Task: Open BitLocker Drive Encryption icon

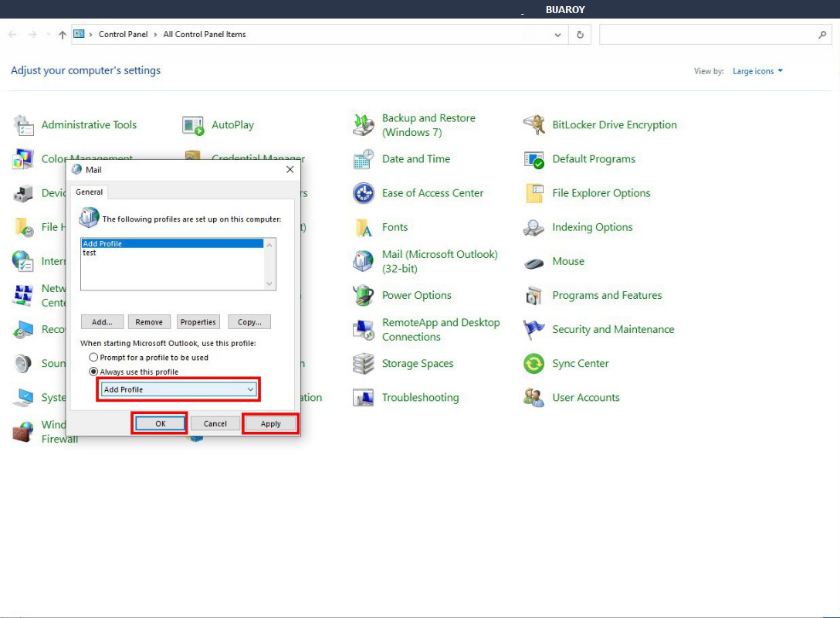Action: coord(533,125)
